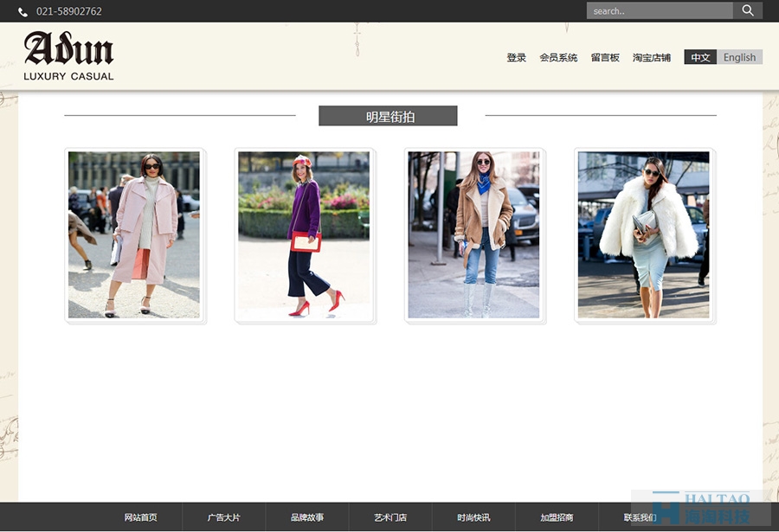Open the tan shearling jacket photo
The height and width of the screenshot is (532, 779).
point(474,235)
